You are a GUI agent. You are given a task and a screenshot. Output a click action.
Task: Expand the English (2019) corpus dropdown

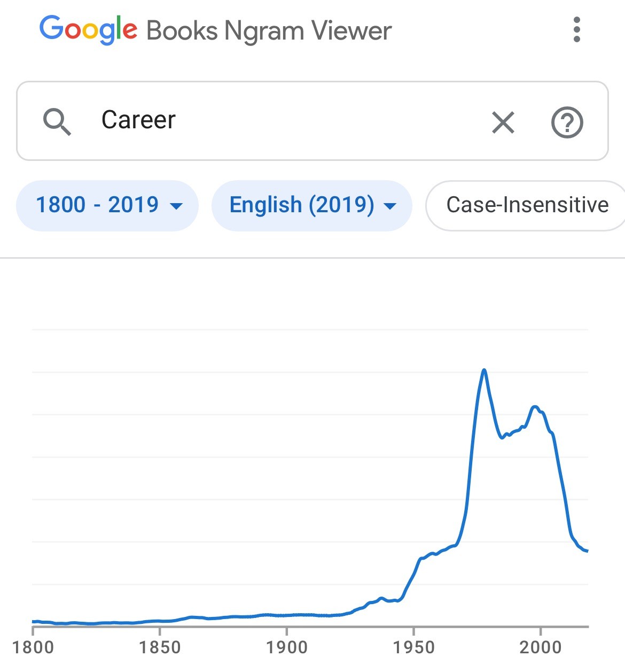point(312,205)
